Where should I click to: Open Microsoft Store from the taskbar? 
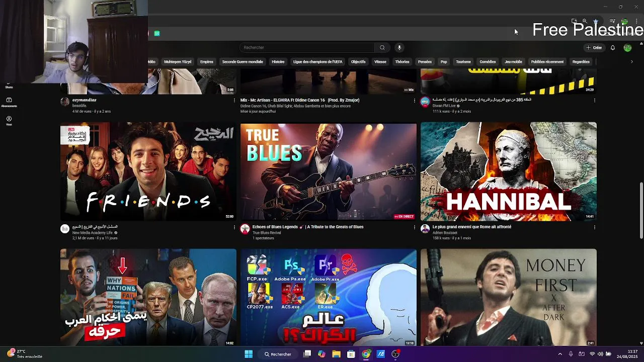pos(351,354)
